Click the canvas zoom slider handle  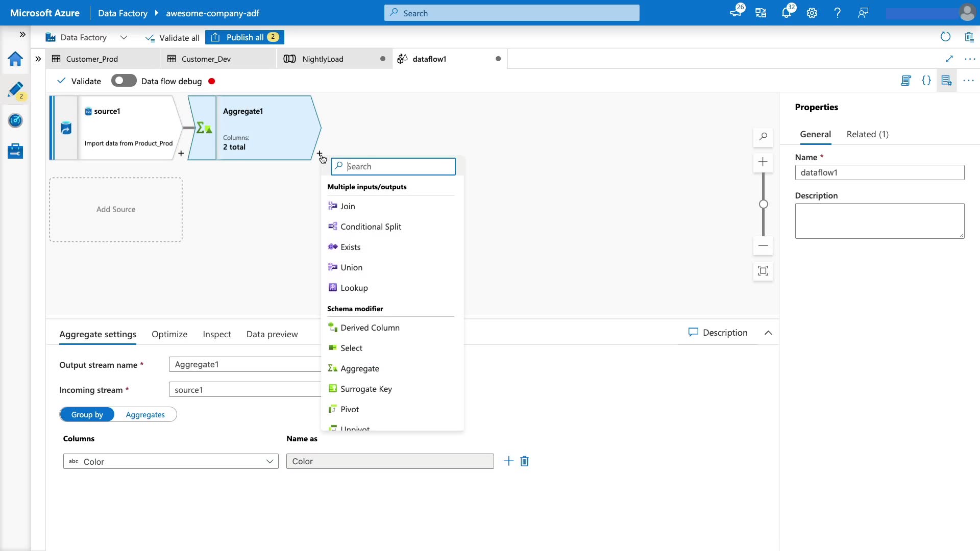(x=764, y=204)
